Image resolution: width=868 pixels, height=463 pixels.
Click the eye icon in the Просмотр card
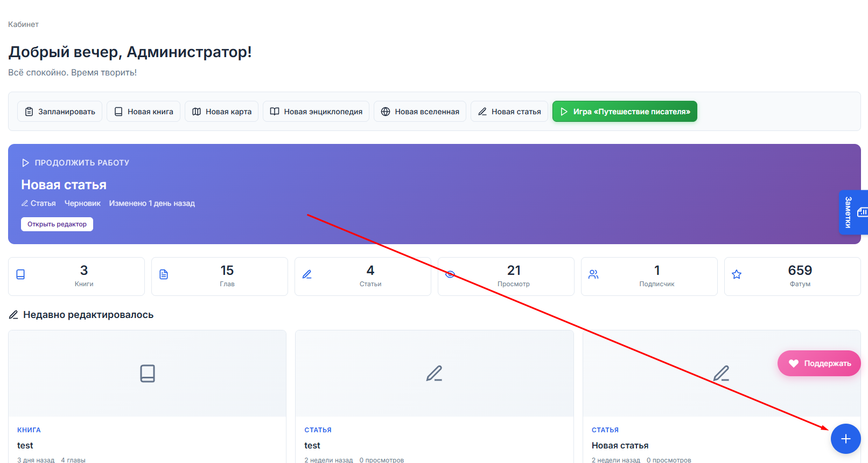(x=450, y=274)
